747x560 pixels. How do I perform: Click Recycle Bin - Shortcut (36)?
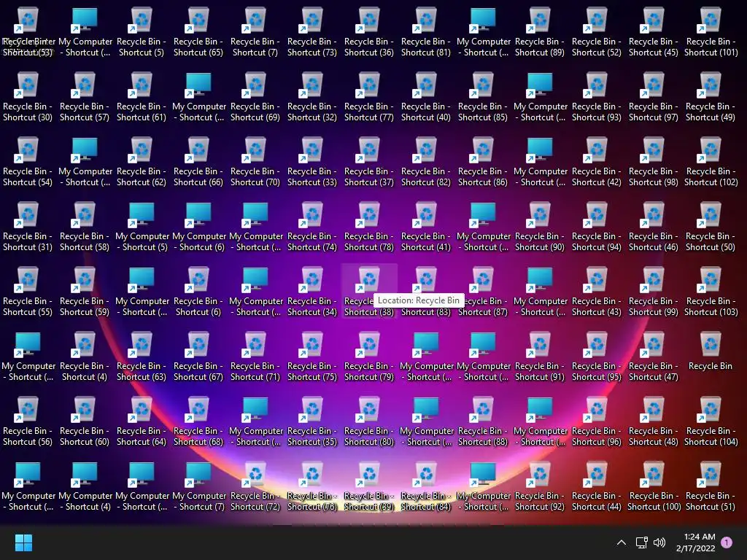368,32
